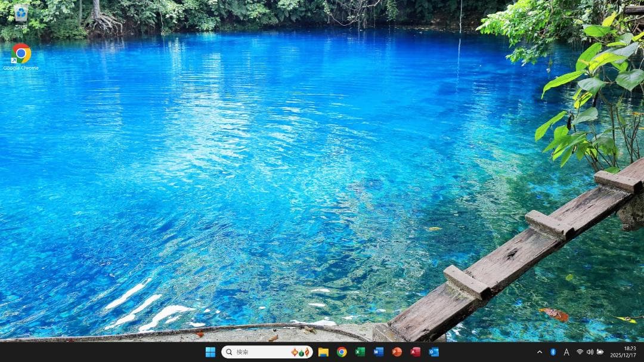Expand hidden icons in the system tray

538,352
